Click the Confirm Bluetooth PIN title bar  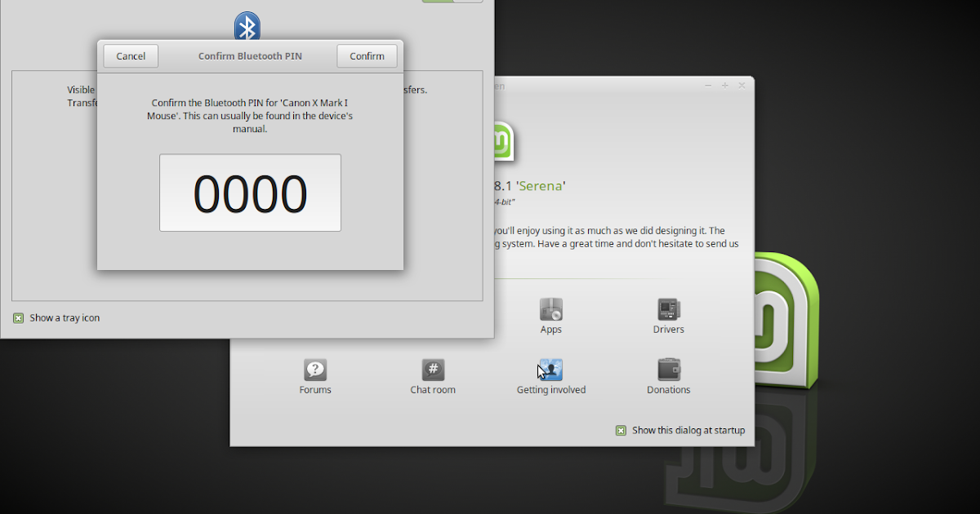(x=250, y=55)
